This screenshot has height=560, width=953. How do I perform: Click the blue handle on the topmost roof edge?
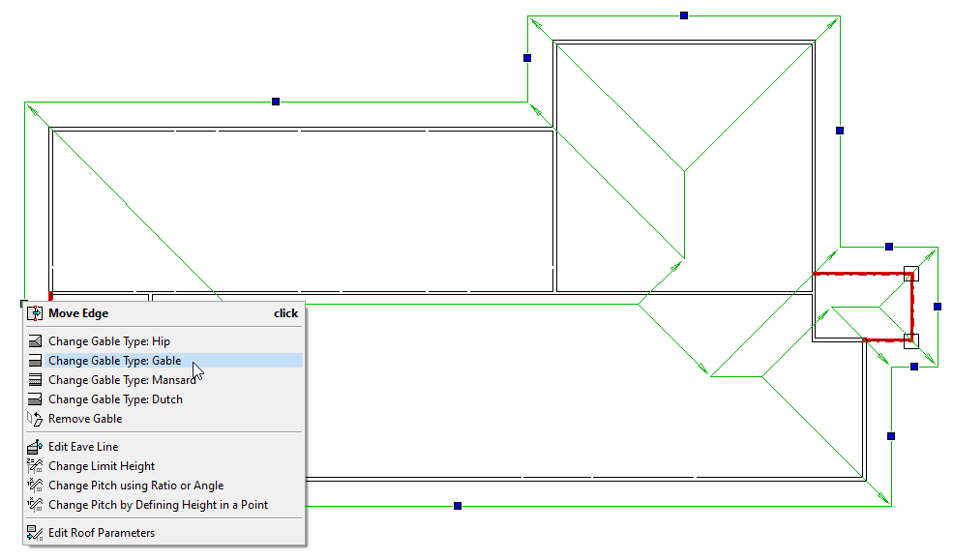coord(684,15)
